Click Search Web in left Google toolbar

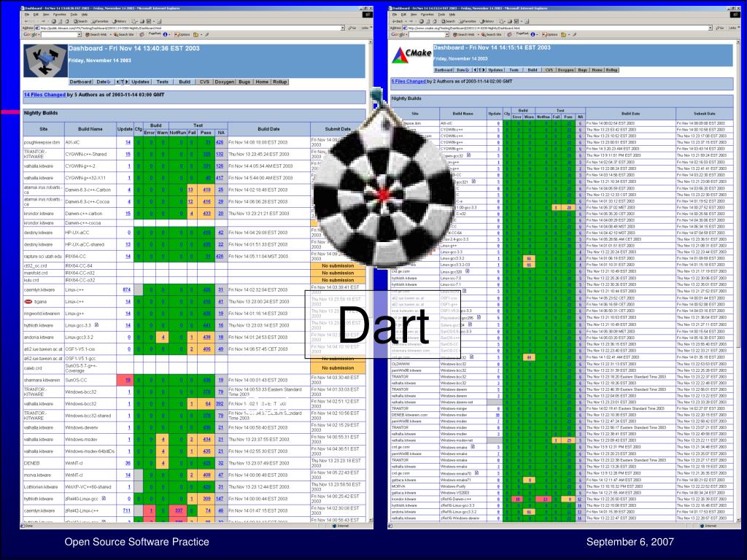(96, 34)
